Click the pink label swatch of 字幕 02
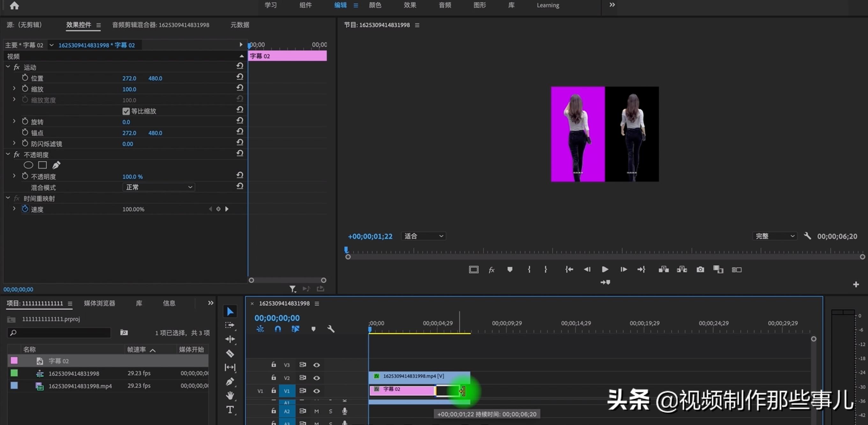This screenshot has width=868, height=425. pos(14,360)
